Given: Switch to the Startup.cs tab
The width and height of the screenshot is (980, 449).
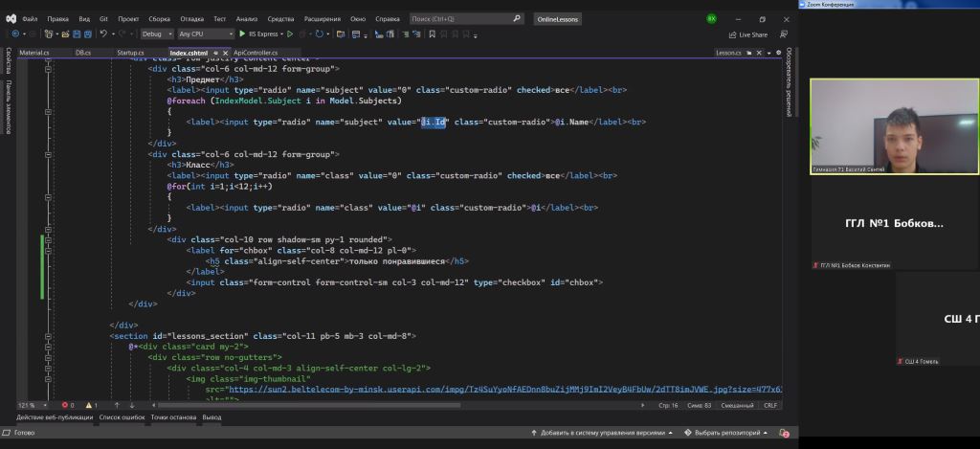Looking at the screenshot, I should pos(130,53).
